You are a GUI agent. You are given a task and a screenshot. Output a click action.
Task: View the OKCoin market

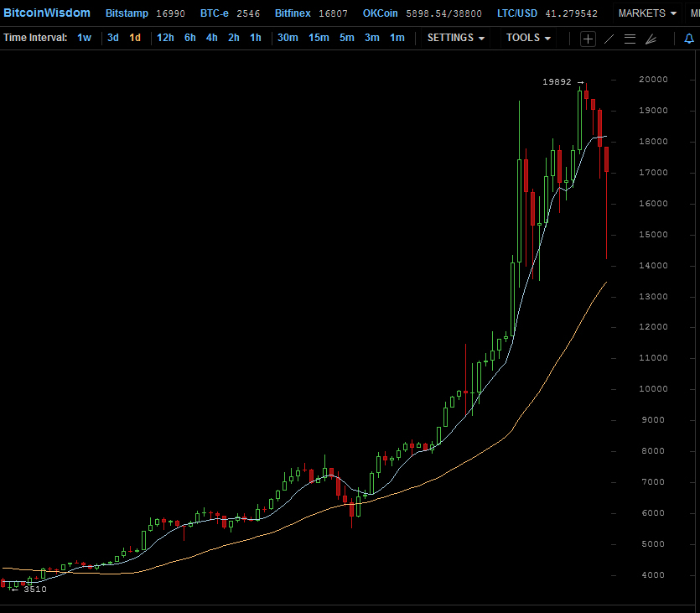click(381, 13)
